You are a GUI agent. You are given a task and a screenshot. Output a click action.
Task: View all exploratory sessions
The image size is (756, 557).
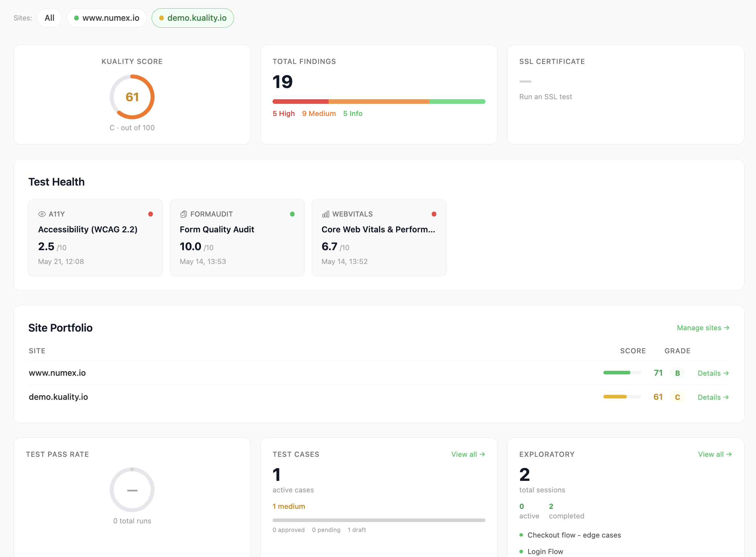pyautogui.click(x=714, y=454)
